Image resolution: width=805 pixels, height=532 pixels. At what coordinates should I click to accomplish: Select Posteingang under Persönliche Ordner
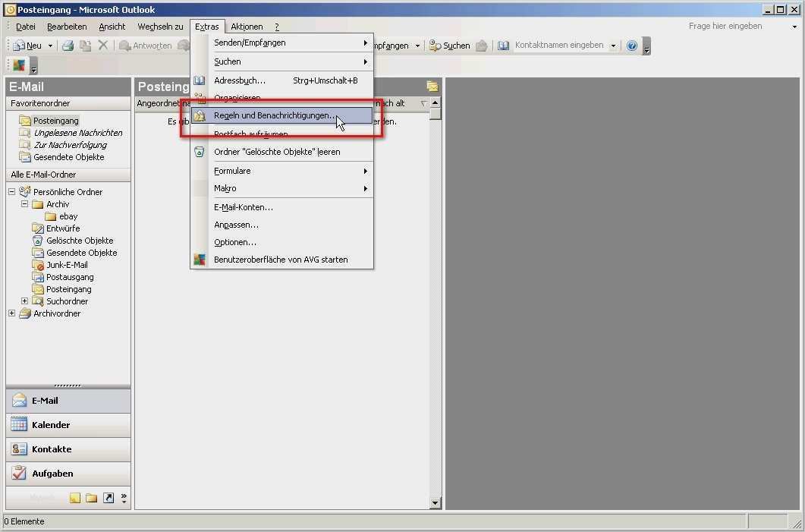tap(62, 289)
